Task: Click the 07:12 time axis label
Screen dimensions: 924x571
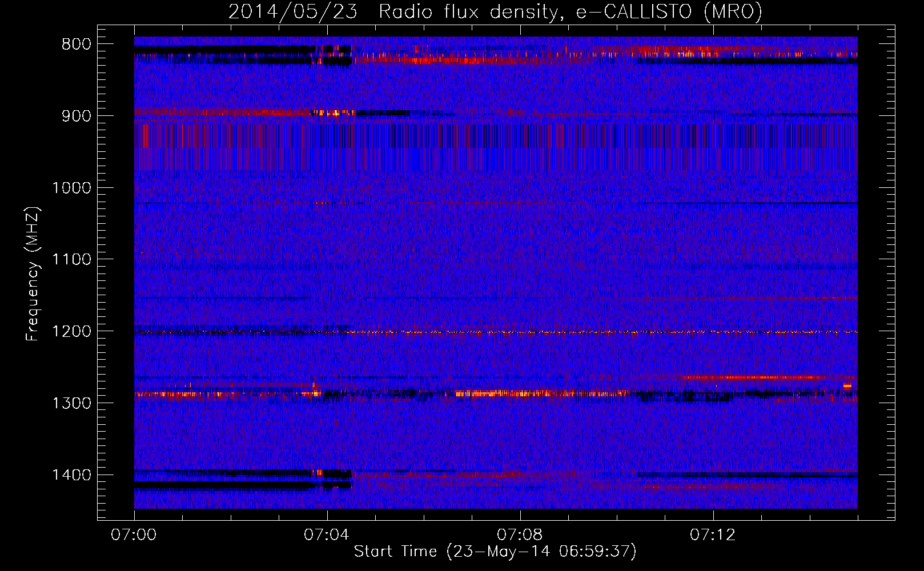Action: [x=713, y=535]
